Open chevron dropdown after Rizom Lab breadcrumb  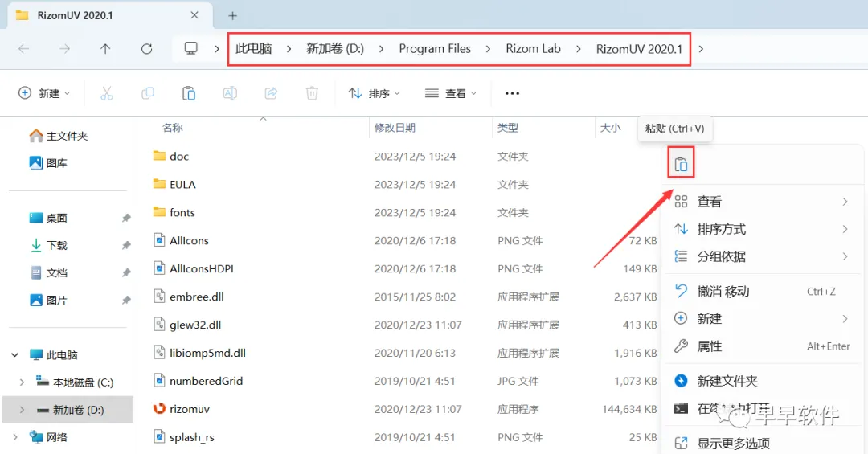point(579,49)
